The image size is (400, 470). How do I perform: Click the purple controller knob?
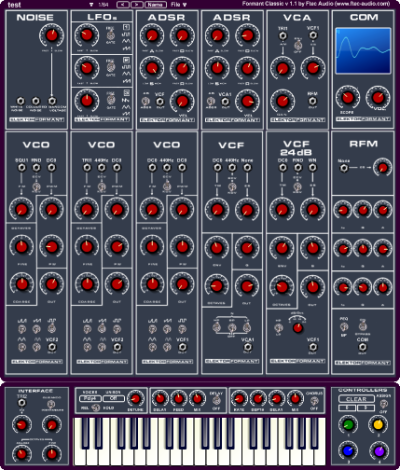tap(378, 451)
